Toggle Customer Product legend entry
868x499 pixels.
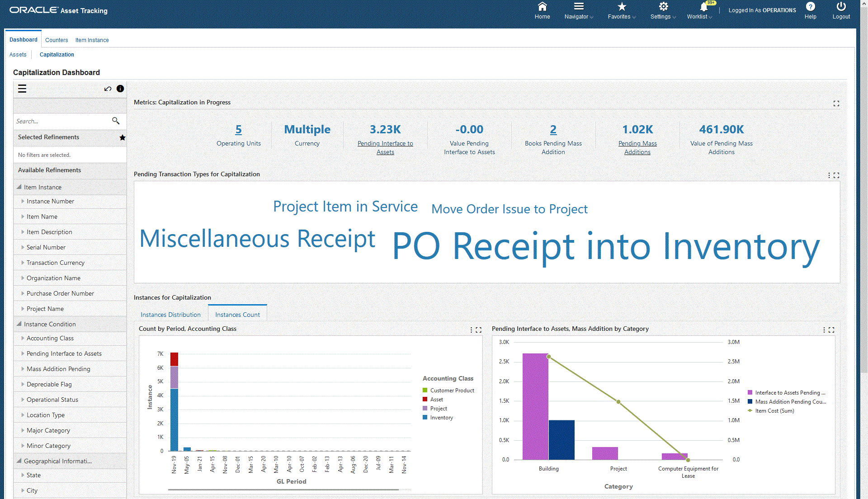(452, 391)
